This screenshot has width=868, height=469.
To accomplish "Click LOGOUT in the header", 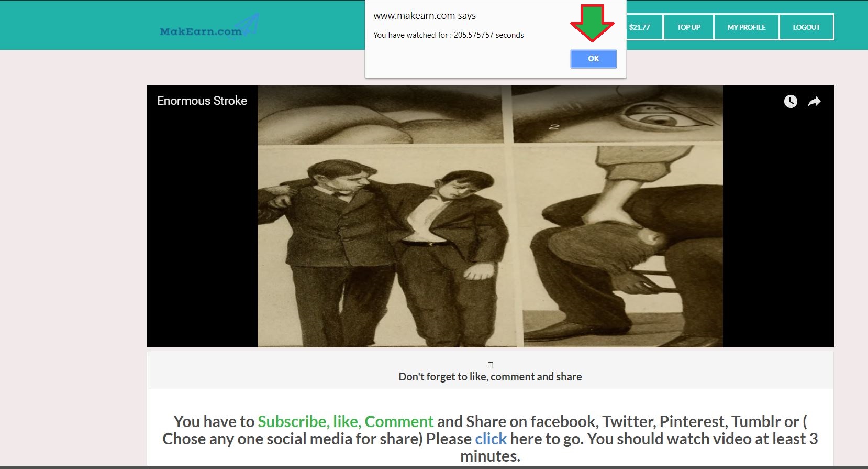I will click(806, 27).
